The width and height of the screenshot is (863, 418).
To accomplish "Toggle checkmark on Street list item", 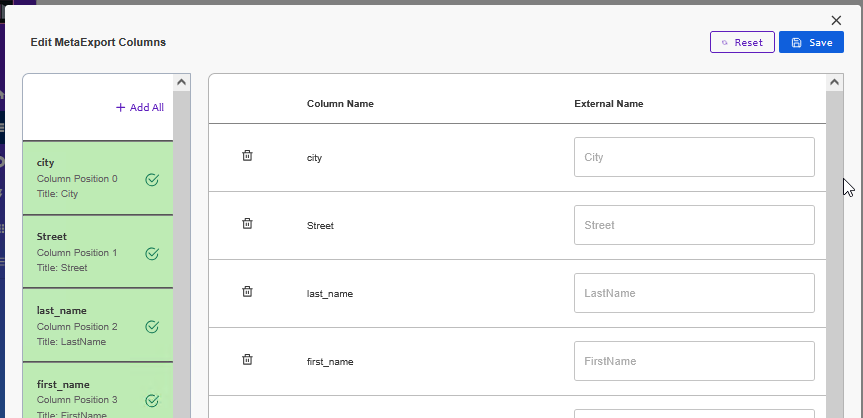I will pyautogui.click(x=152, y=254).
